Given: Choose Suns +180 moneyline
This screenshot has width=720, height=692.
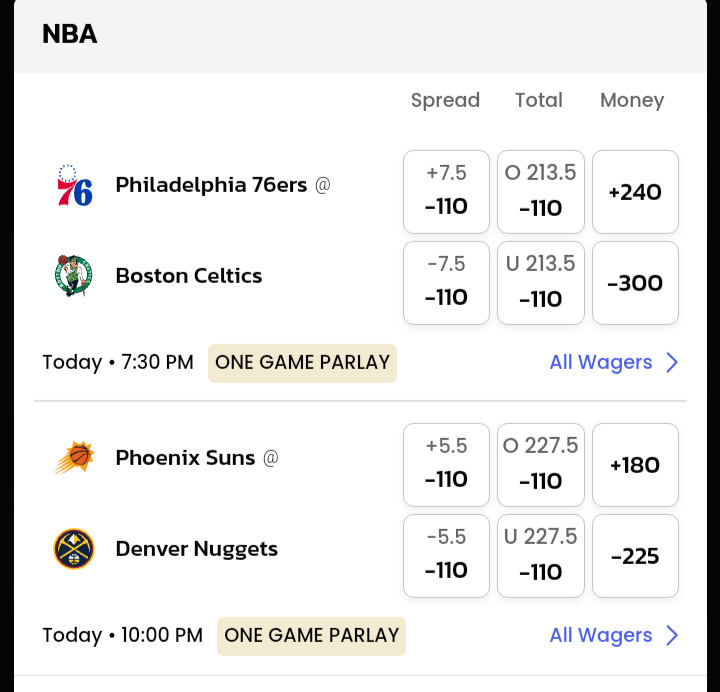Looking at the screenshot, I should [635, 464].
